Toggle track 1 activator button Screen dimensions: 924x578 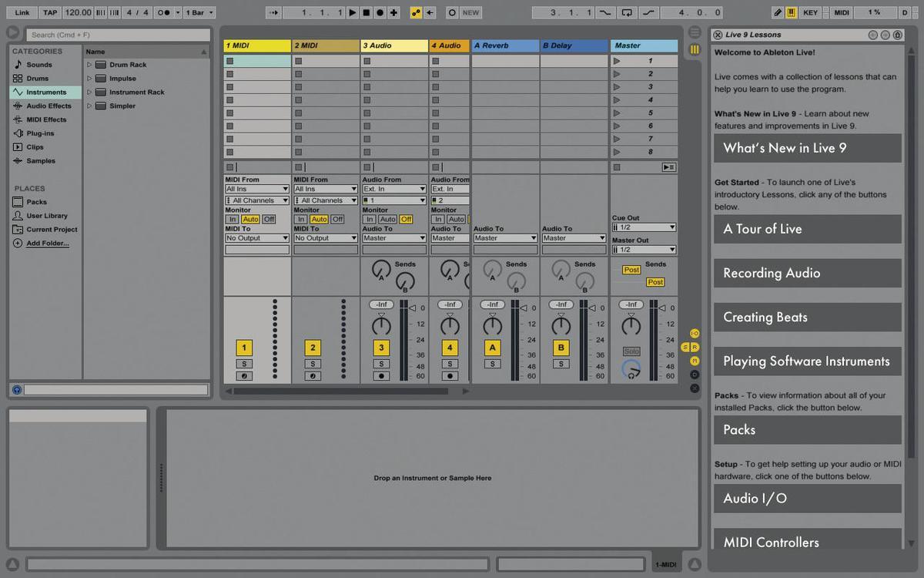244,348
